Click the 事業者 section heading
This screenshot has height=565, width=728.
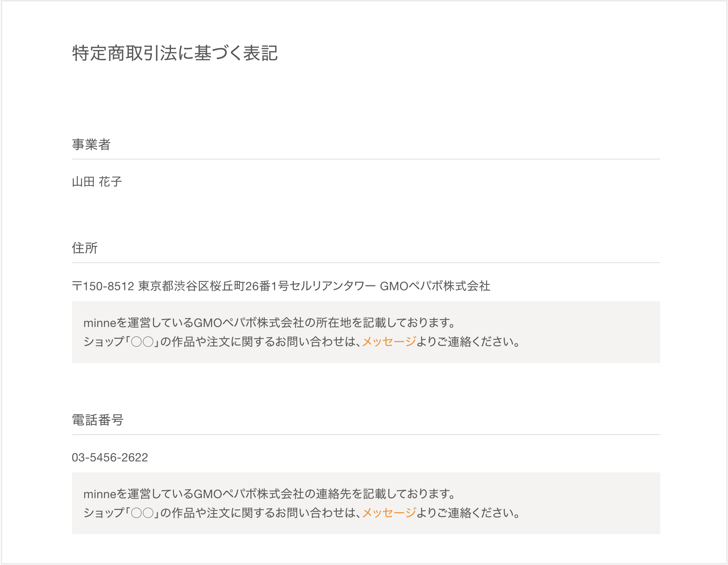tap(91, 145)
